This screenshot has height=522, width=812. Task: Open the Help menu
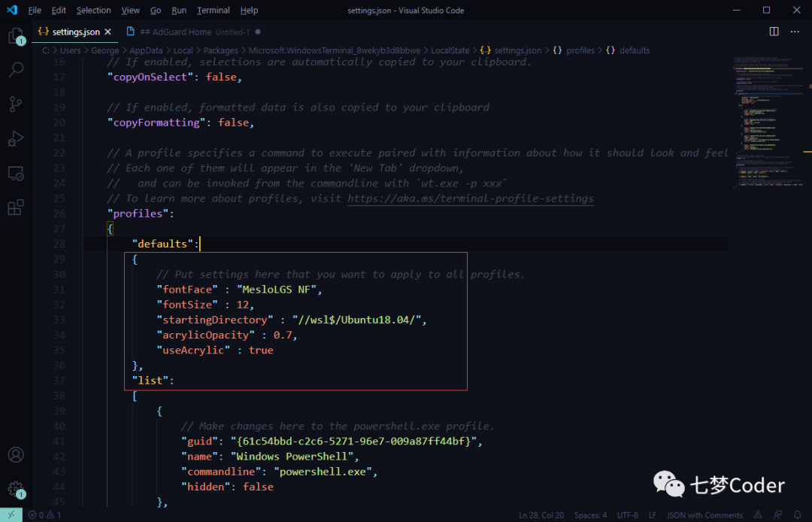click(249, 11)
